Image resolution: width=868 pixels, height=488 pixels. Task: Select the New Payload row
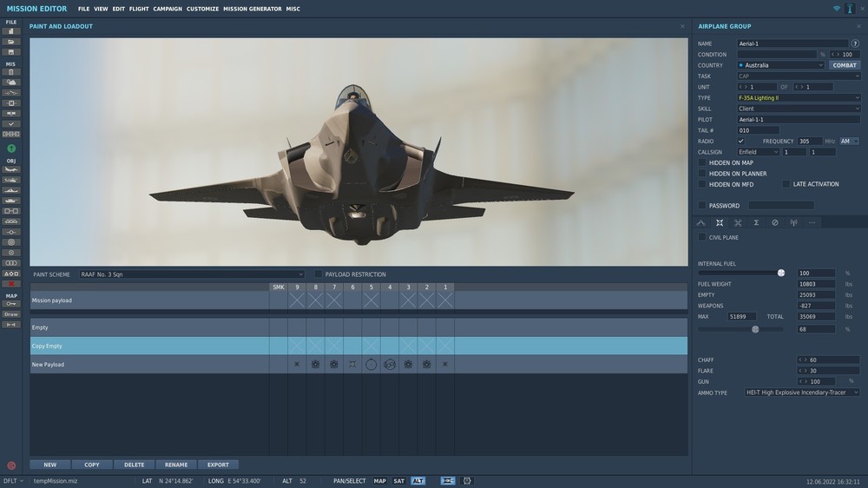[358, 365]
